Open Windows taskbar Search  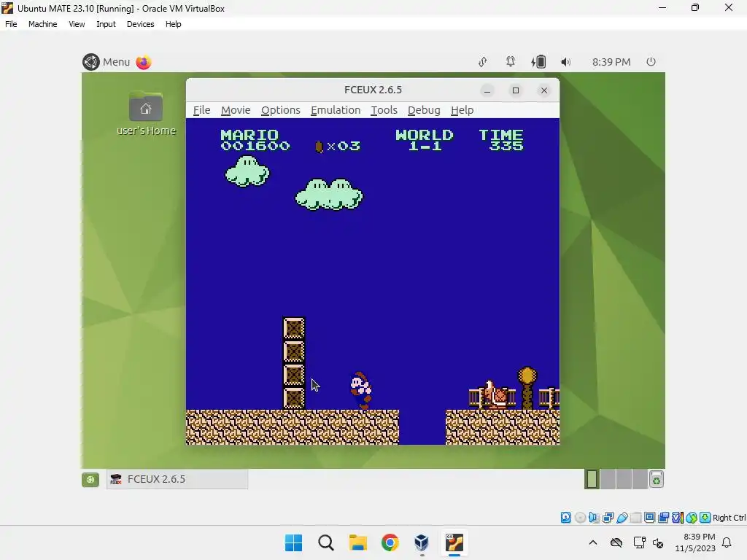[x=326, y=542]
